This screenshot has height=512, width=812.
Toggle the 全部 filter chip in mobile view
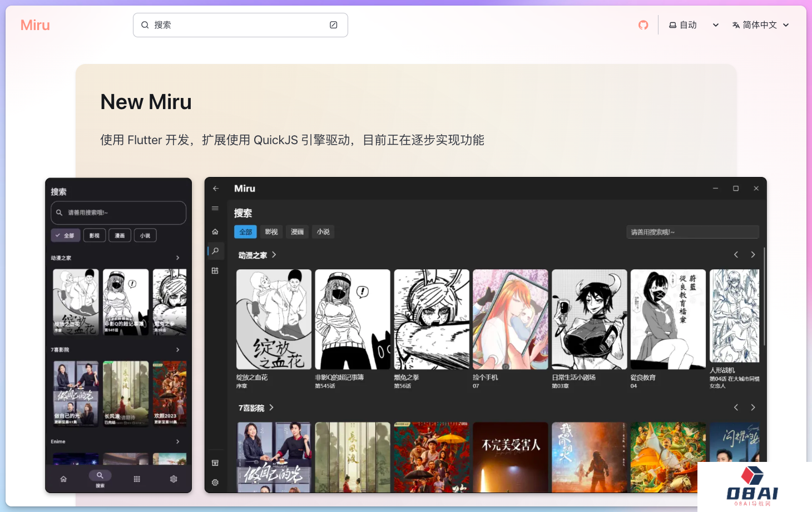(x=66, y=235)
